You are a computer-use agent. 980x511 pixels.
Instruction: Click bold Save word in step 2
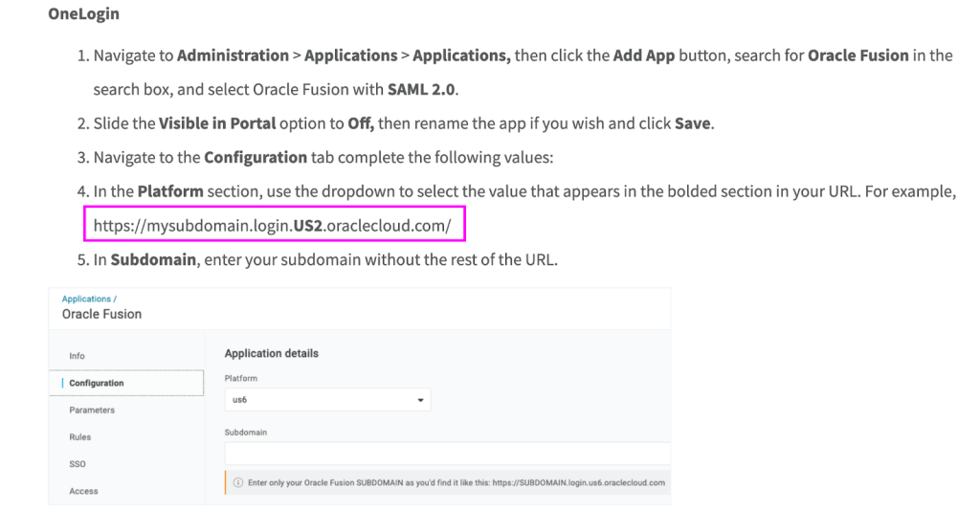(x=692, y=123)
